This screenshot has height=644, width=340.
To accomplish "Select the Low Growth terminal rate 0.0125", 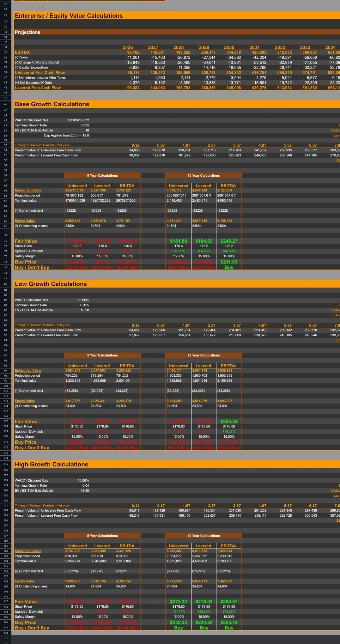I will pyautogui.click(x=84, y=305).
